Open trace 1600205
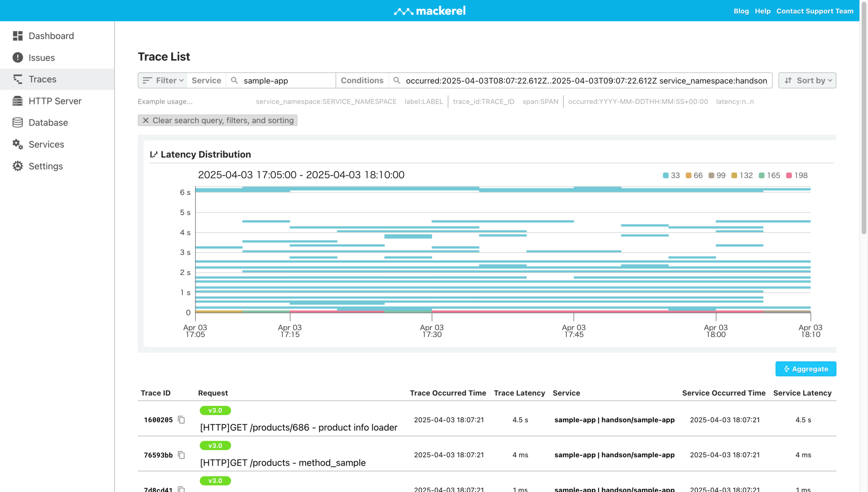 coord(158,420)
